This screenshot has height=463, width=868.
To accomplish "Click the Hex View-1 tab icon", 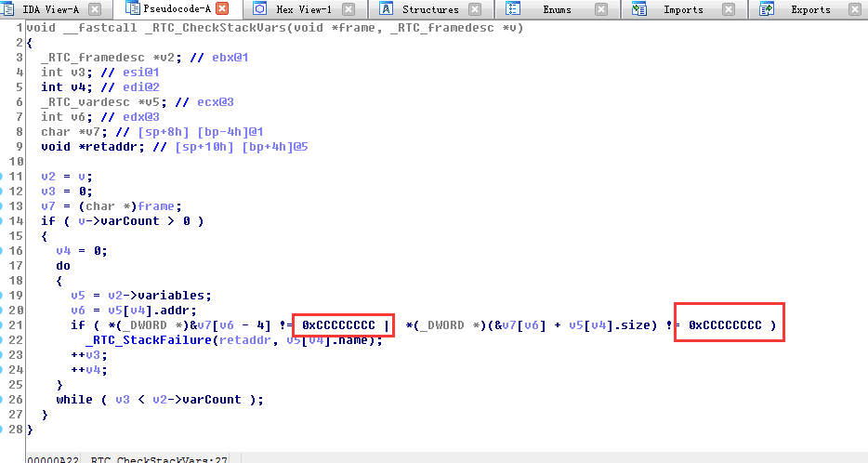I will [x=261, y=9].
